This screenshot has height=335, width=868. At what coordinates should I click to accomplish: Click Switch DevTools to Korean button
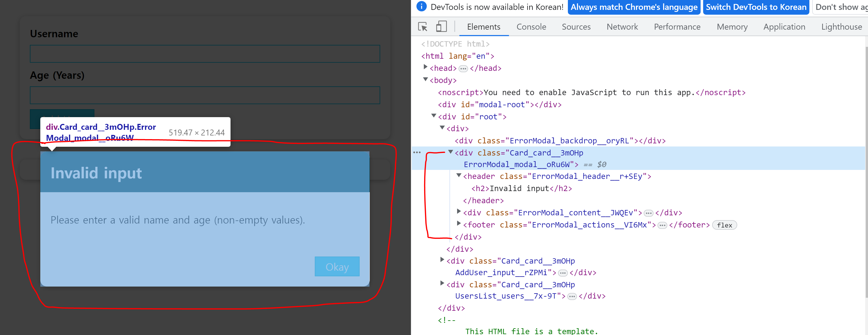tap(756, 7)
